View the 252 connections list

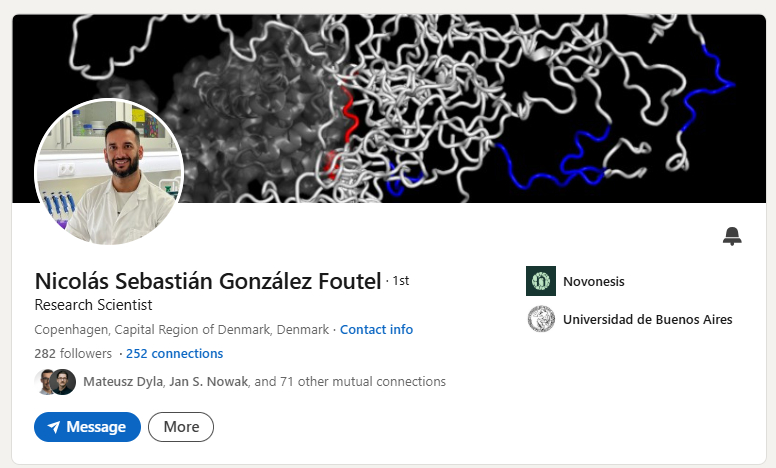[x=174, y=353]
